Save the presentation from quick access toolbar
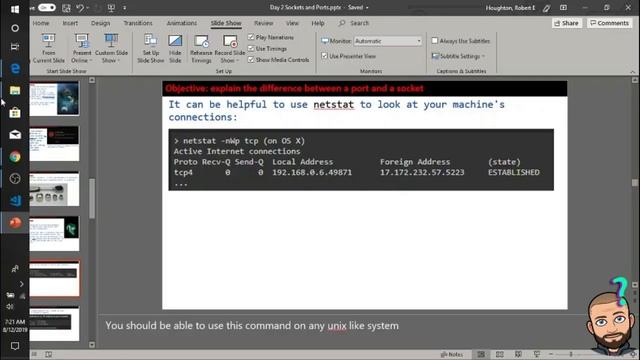The height and width of the screenshot is (360, 640). tap(66, 8)
